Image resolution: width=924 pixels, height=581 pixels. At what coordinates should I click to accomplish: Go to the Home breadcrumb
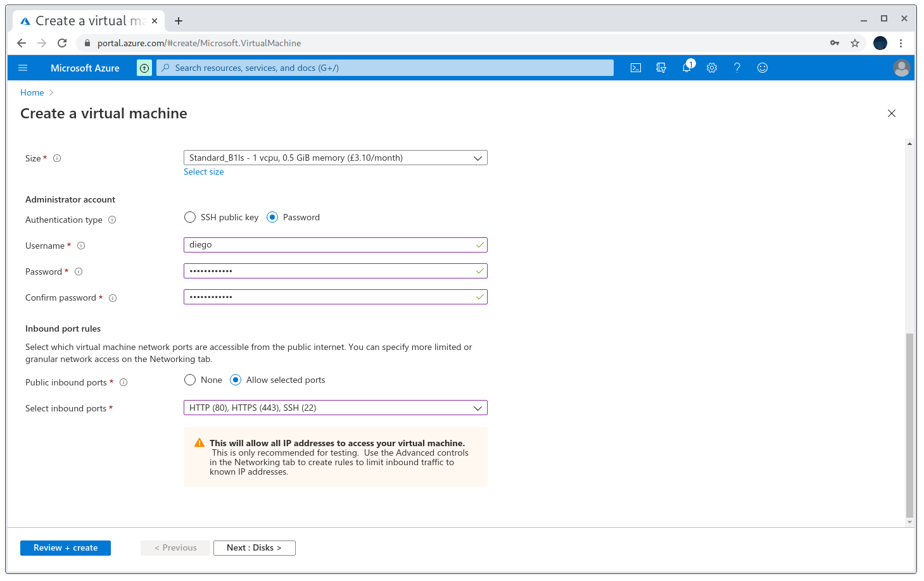[32, 92]
